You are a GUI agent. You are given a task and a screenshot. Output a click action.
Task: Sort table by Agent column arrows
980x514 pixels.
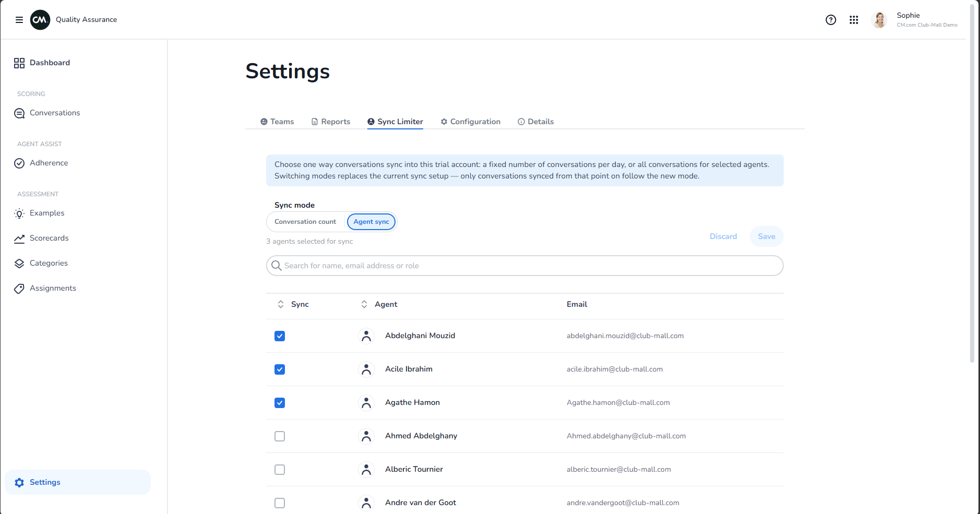click(x=364, y=304)
